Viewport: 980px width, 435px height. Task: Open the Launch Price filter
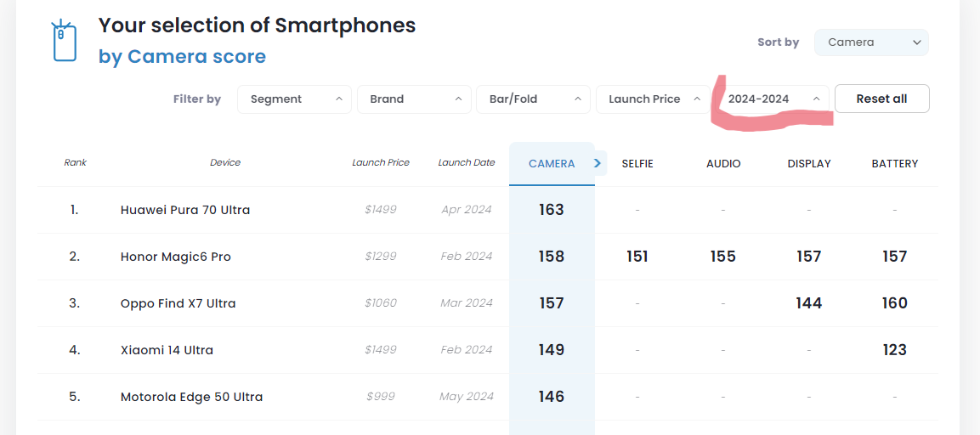click(x=653, y=99)
